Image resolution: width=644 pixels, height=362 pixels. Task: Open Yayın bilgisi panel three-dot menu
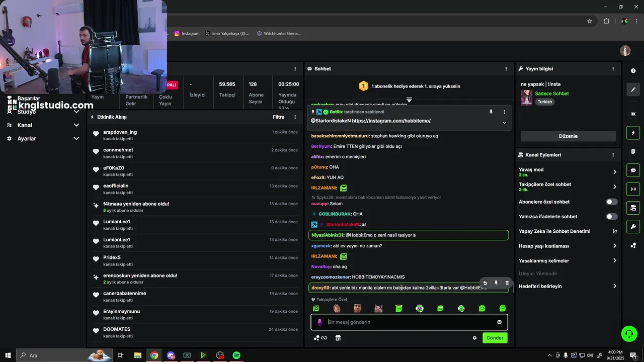[x=613, y=69]
